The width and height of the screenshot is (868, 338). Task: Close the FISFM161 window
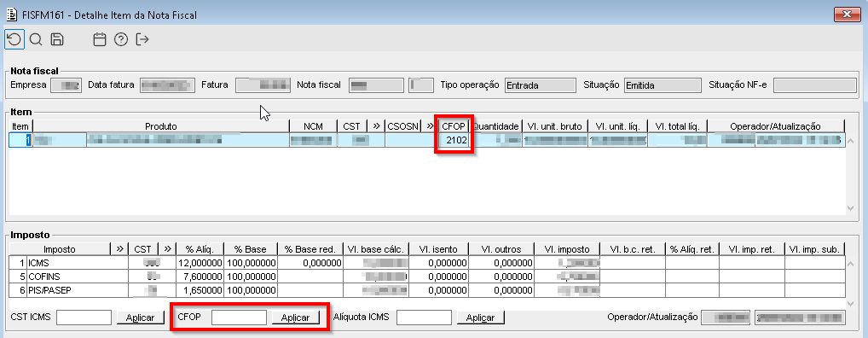tap(847, 15)
